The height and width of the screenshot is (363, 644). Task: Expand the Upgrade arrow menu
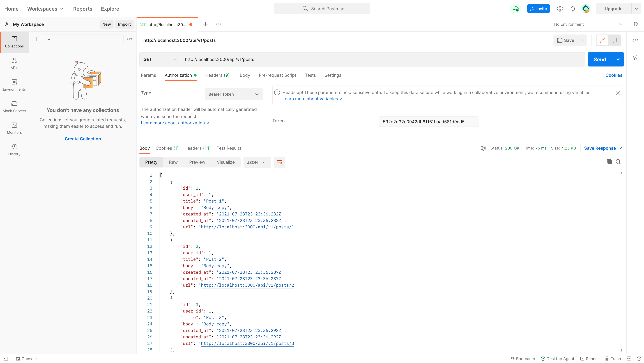[x=636, y=9]
